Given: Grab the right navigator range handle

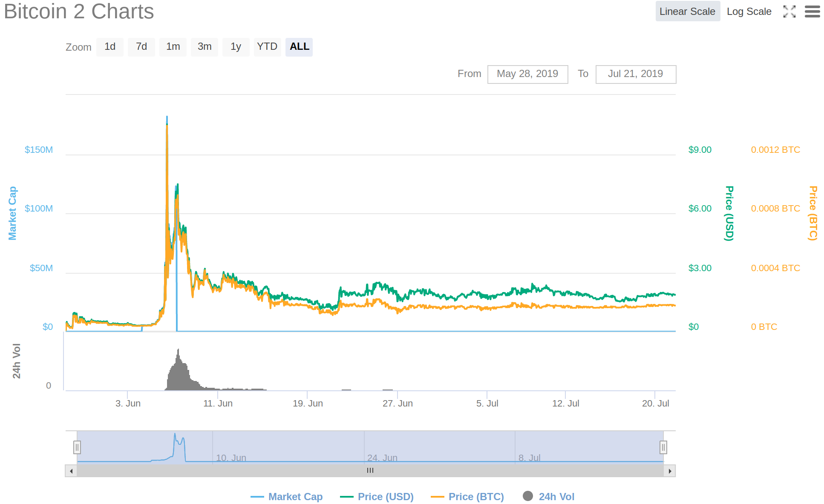Looking at the screenshot, I should (663, 447).
